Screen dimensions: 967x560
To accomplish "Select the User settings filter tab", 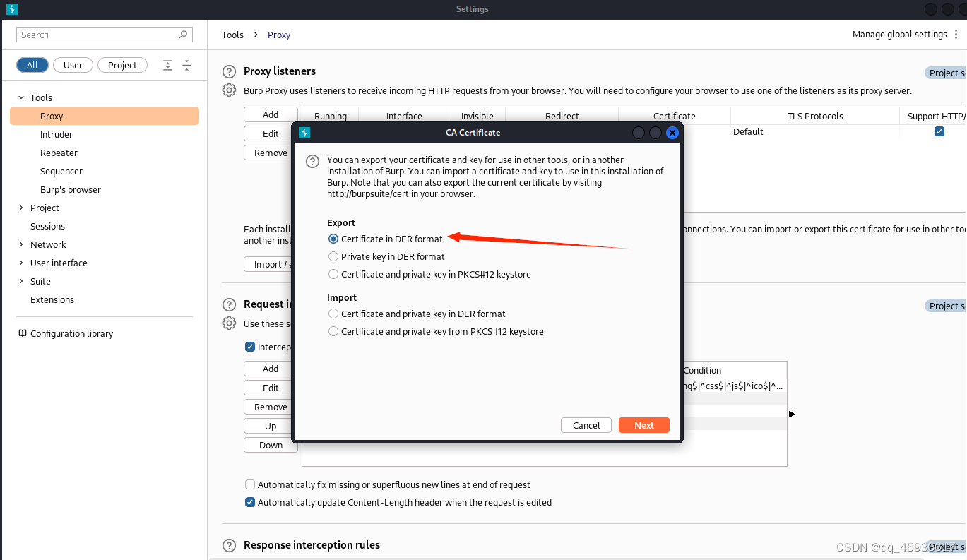I will pos(73,65).
